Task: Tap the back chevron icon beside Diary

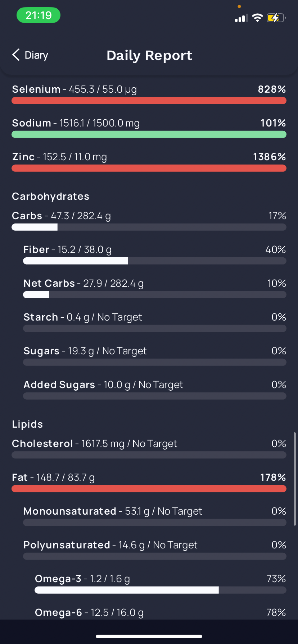Action: coord(16,55)
